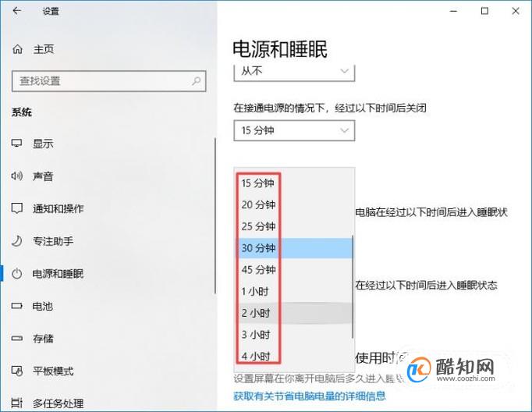532x412 pixels.
Task: Open the 平板模式 tablet icon
Action: pos(17,371)
